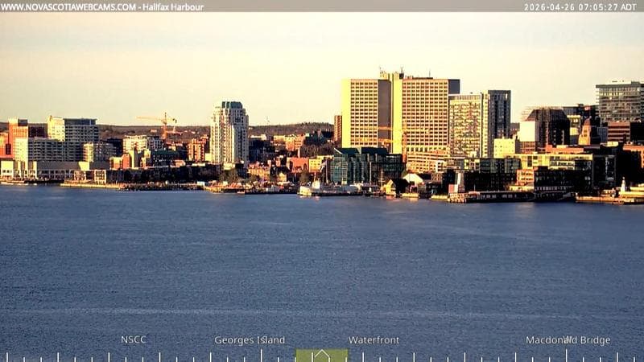Select the Georges Island camera preset
This screenshot has height=362, width=644.
(x=250, y=339)
